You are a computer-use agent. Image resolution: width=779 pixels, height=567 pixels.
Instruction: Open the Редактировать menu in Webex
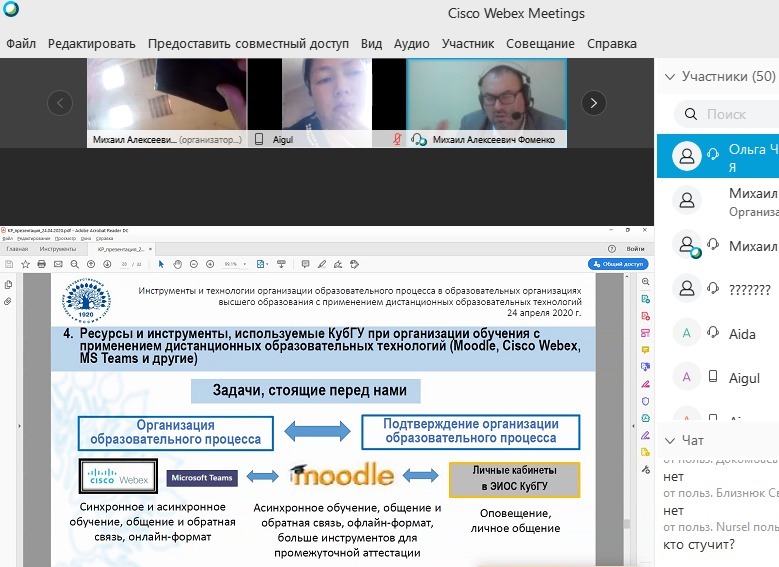(91, 44)
